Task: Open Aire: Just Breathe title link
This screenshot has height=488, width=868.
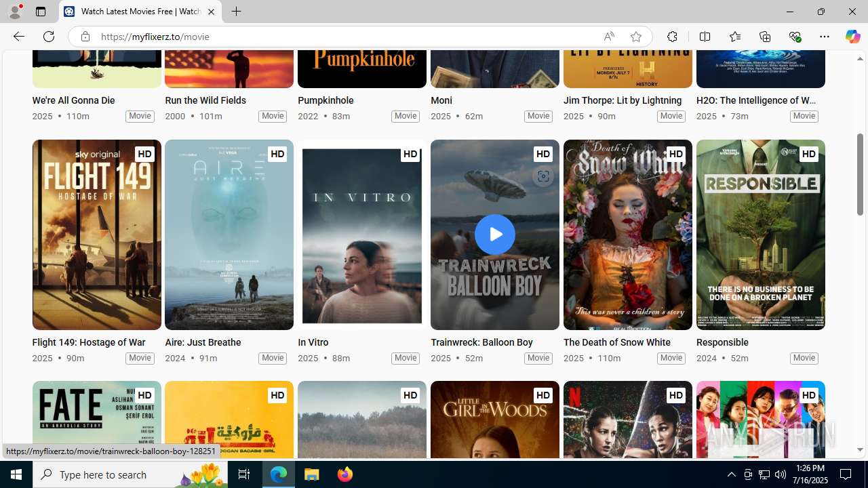Action: [203, 342]
